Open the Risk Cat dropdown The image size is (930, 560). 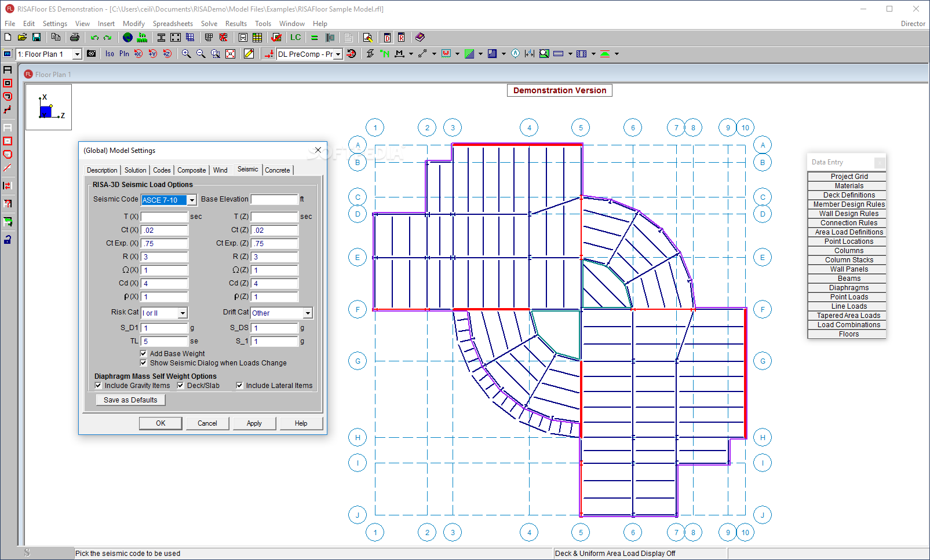pos(183,313)
